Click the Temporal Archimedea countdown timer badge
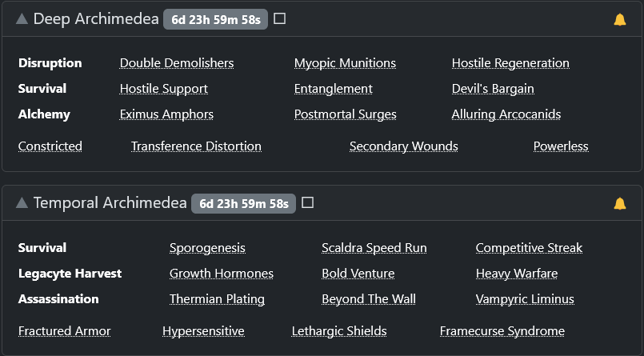The image size is (644, 356). tap(243, 203)
